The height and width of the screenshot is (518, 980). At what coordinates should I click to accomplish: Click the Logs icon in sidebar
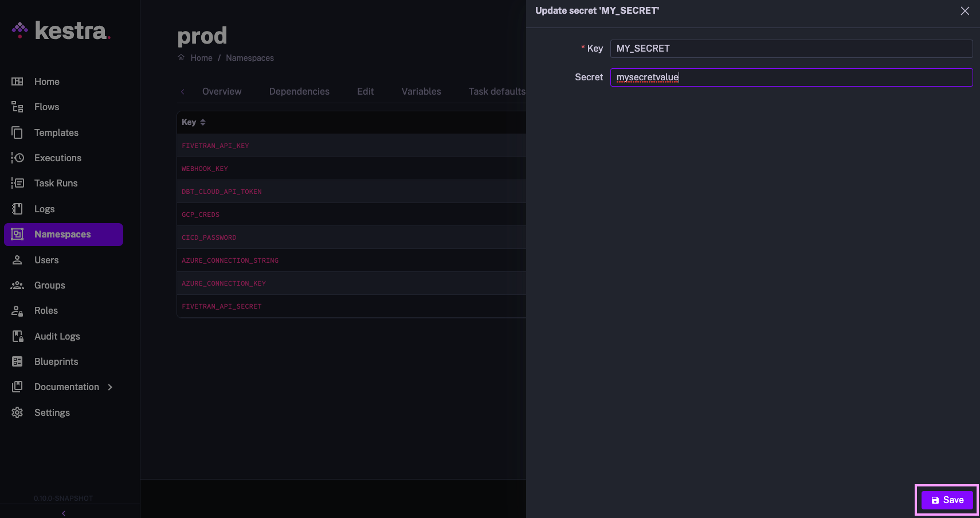(x=17, y=209)
